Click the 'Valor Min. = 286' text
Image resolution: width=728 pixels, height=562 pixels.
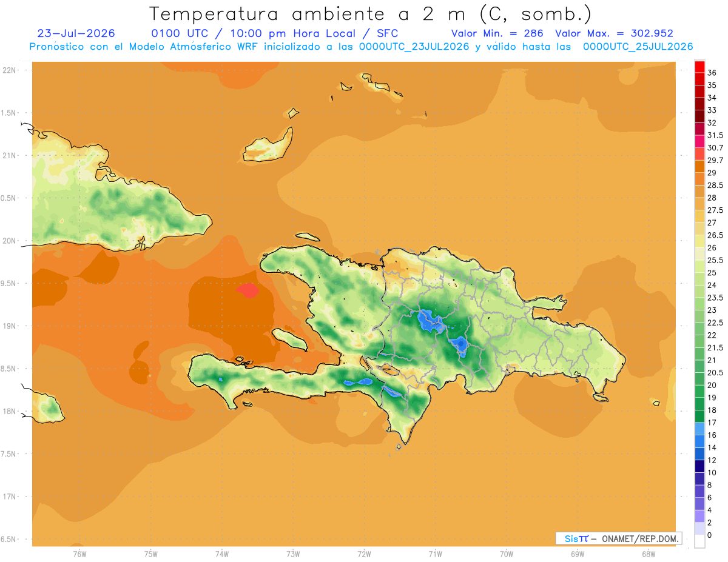pos(497,33)
